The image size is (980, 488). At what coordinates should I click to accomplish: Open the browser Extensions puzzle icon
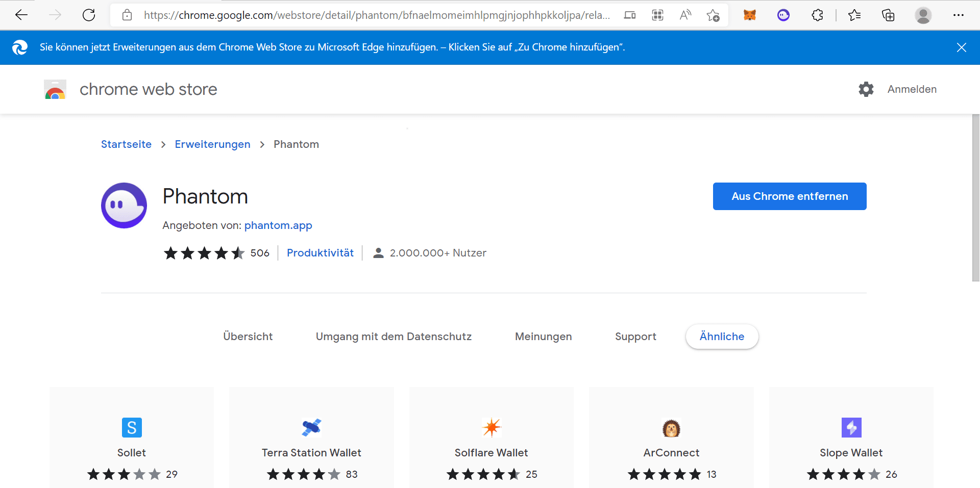click(817, 15)
